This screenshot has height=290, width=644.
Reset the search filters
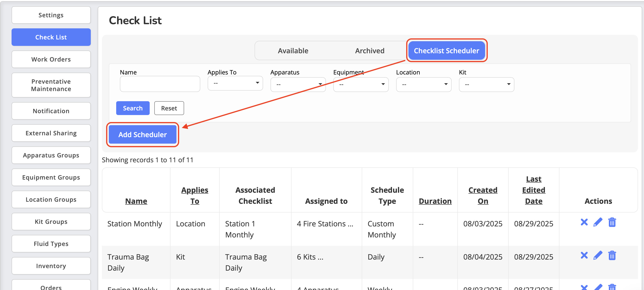[169, 108]
